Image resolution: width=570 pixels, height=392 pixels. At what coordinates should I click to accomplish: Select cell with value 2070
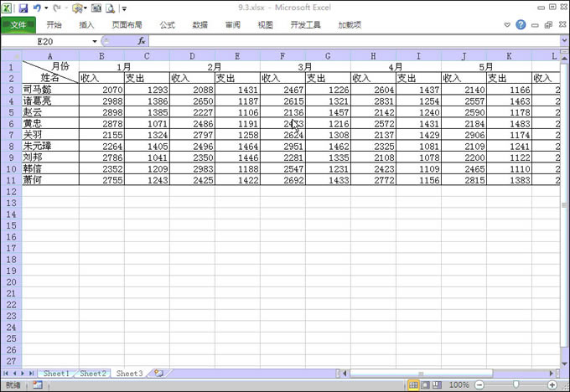[101, 90]
